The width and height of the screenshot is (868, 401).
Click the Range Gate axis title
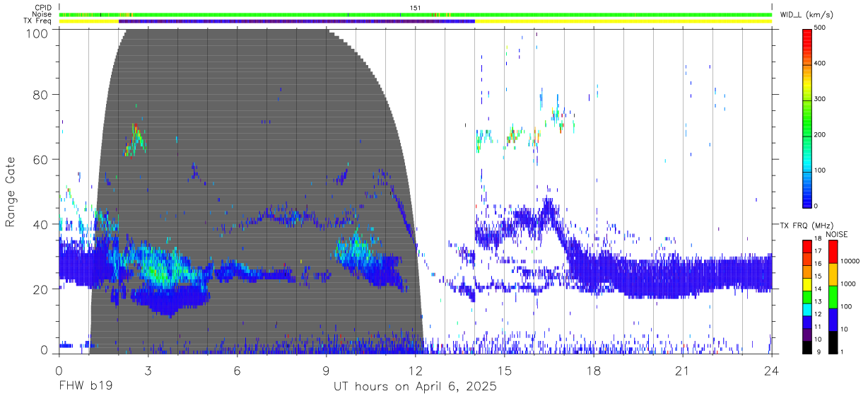pos(11,192)
